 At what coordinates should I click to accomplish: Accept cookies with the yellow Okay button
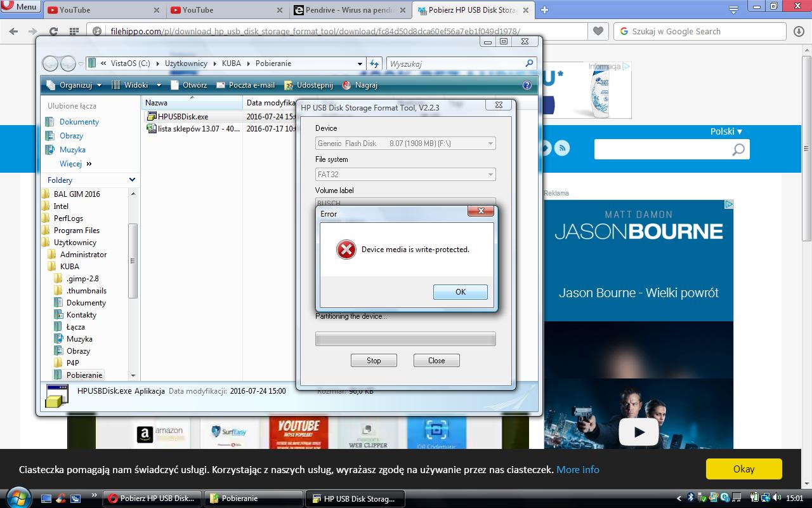pyautogui.click(x=743, y=469)
